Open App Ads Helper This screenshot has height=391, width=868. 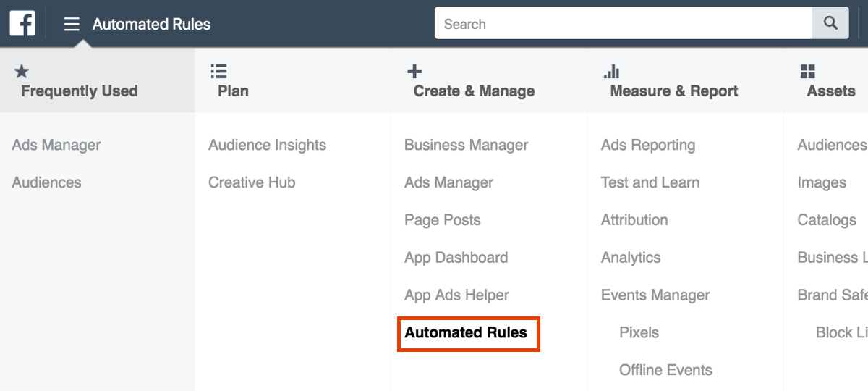point(457,295)
